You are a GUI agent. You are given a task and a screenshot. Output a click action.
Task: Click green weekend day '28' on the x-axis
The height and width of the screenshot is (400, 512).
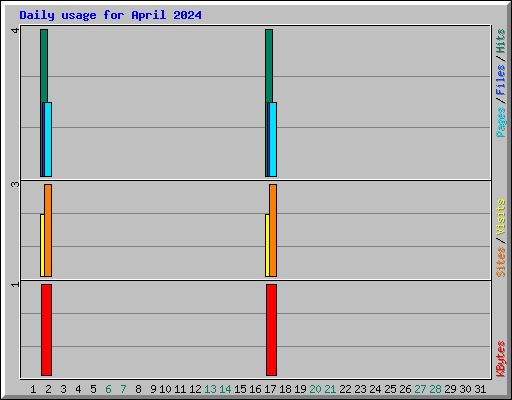(x=435, y=389)
